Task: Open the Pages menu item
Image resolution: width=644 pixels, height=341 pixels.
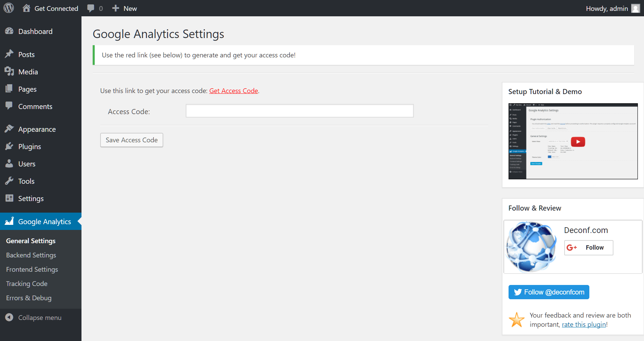Action: point(41,89)
